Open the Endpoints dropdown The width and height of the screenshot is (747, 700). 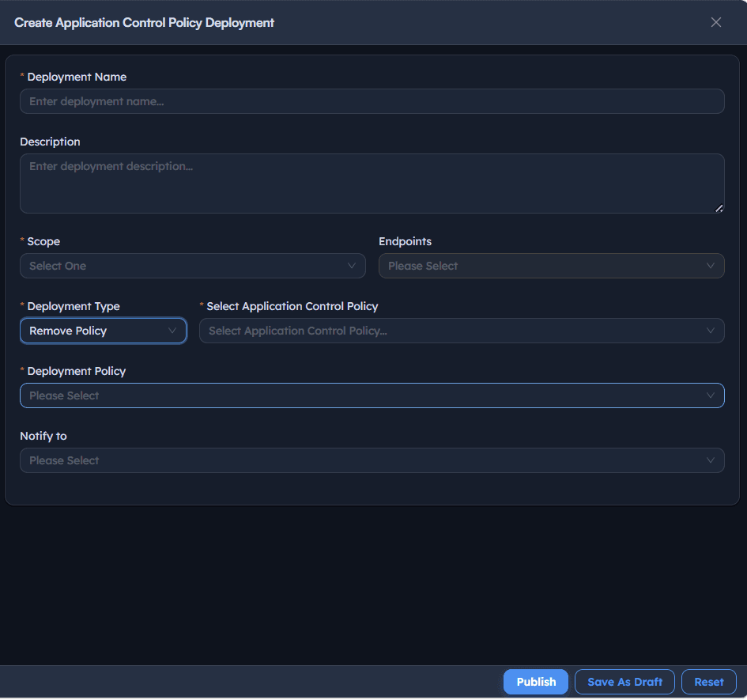point(551,266)
